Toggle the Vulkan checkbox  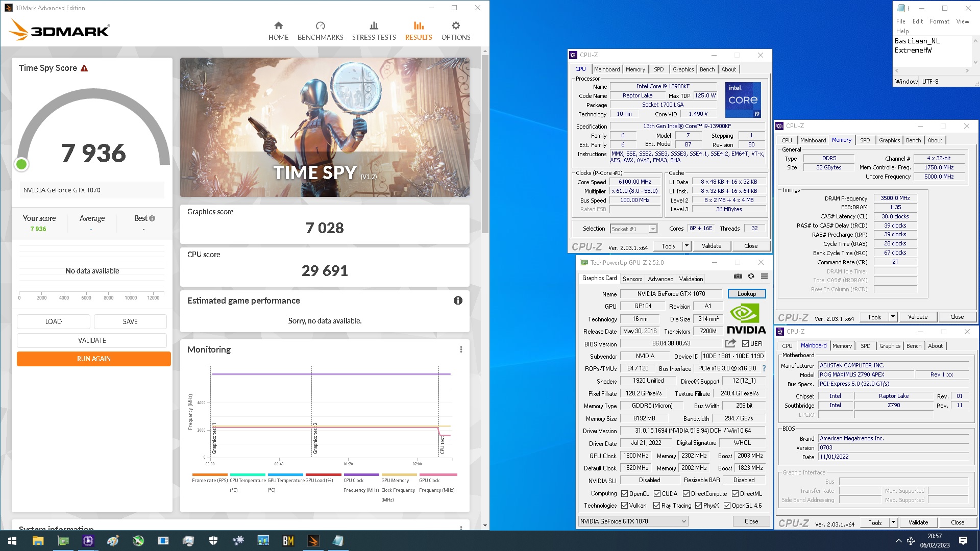(x=624, y=506)
